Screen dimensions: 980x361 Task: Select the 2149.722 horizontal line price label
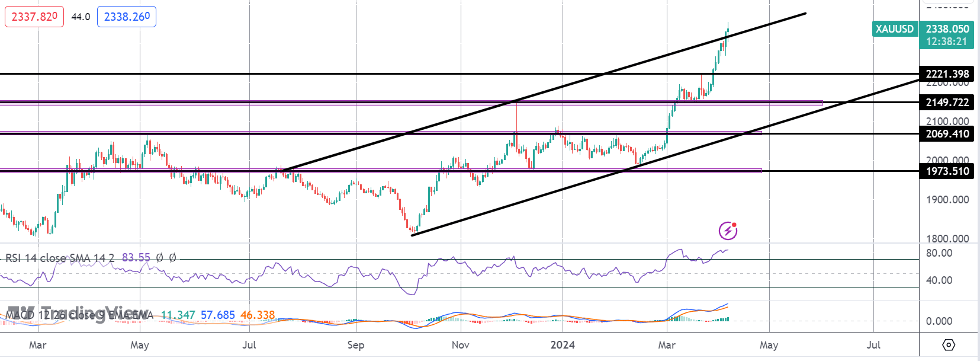(x=947, y=103)
